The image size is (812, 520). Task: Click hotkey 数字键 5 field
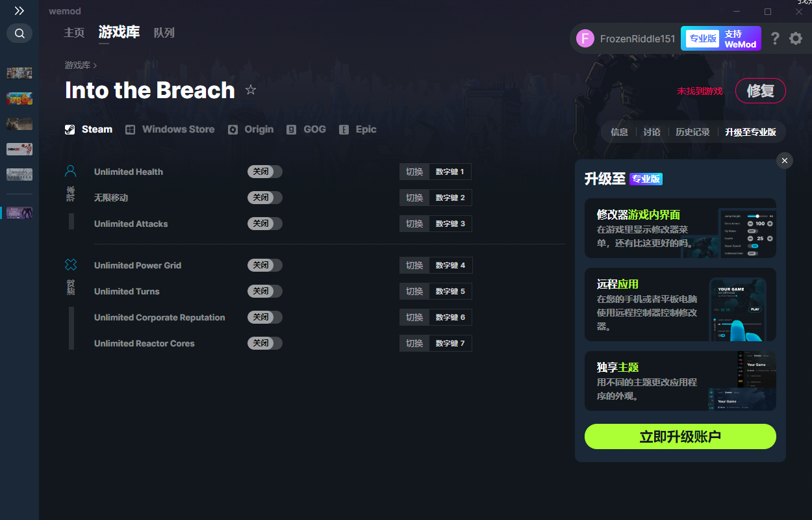coord(450,291)
